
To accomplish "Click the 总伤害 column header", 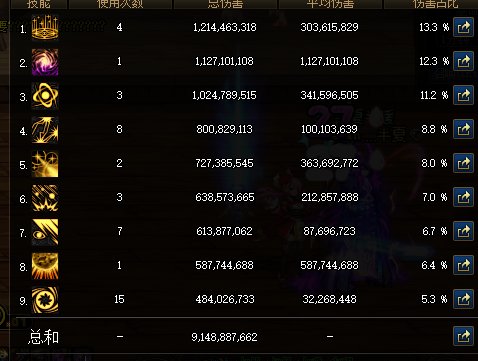I will tap(225, 4).
